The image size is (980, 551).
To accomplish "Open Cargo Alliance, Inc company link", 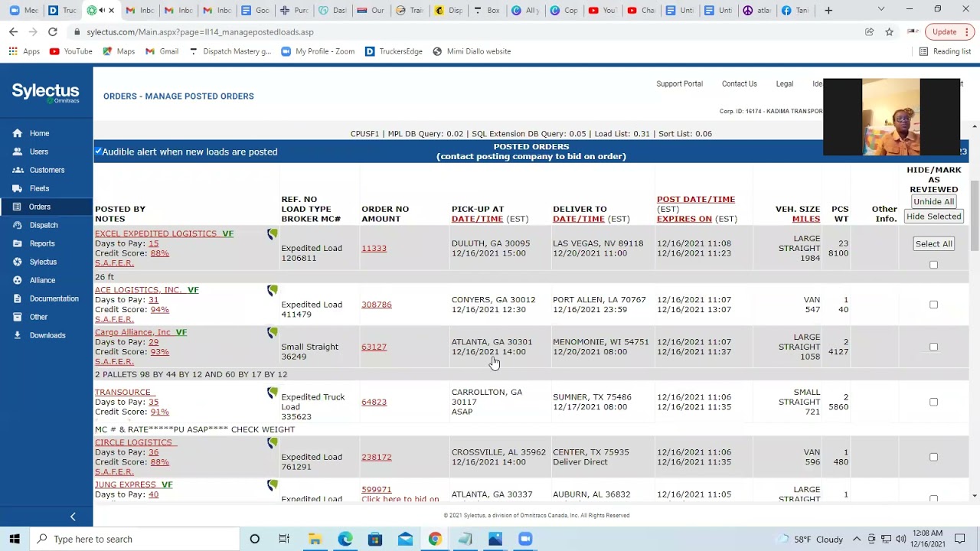I will pos(133,332).
